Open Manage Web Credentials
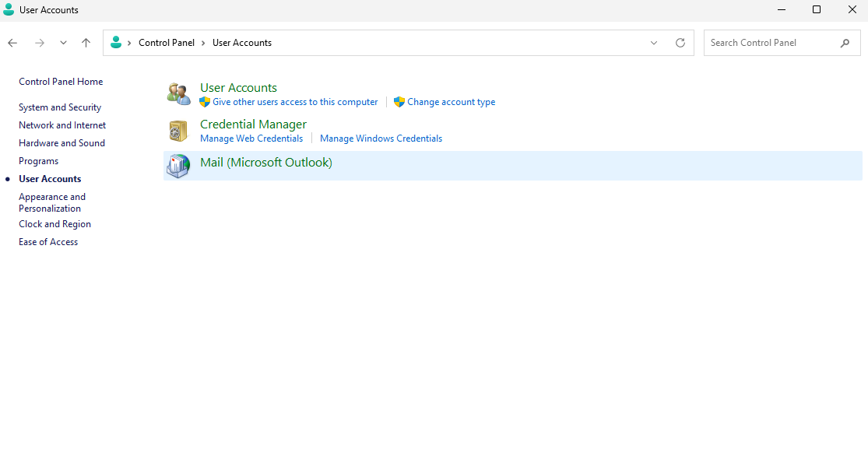The width and height of the screenshot is (868, 456). coord(251,138)
